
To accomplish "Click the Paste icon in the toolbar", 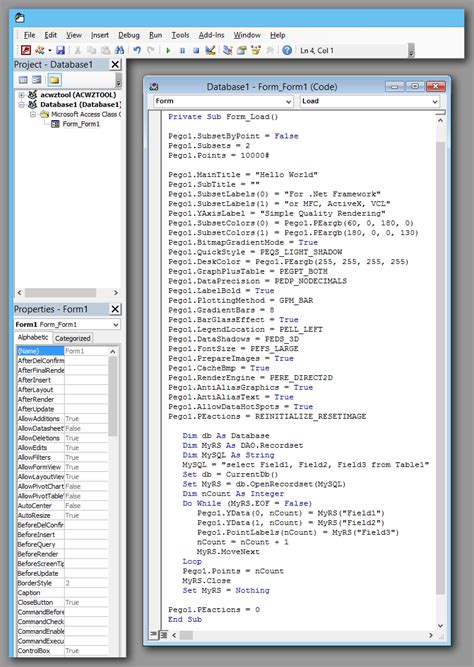I will [x=105, y=50].
